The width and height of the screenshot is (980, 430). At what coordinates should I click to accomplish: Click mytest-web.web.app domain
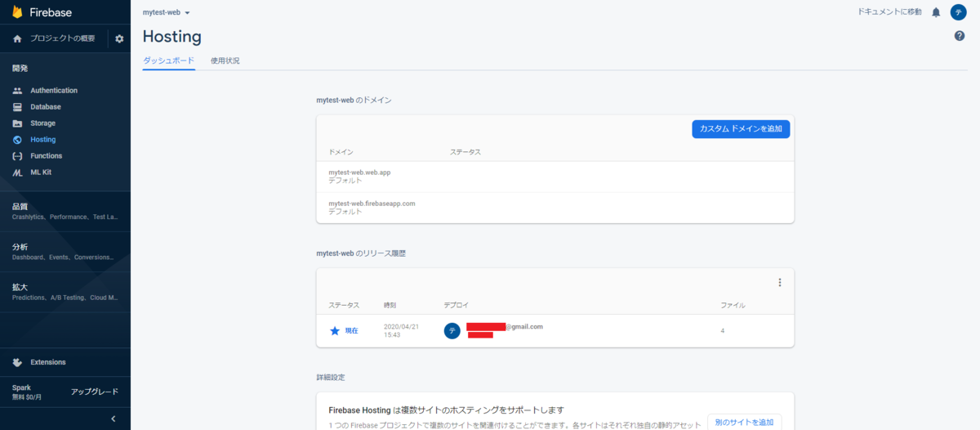coord(359,172)
